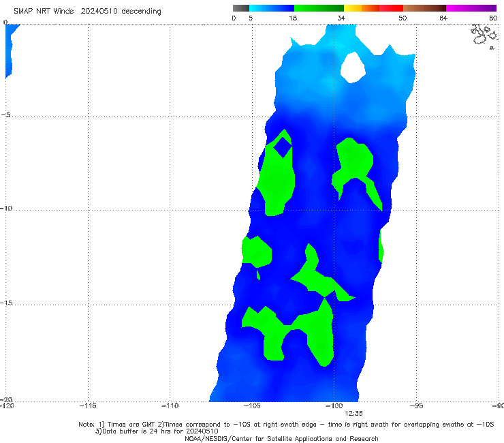Click the longitude axis label "-100"

[334, 406]
